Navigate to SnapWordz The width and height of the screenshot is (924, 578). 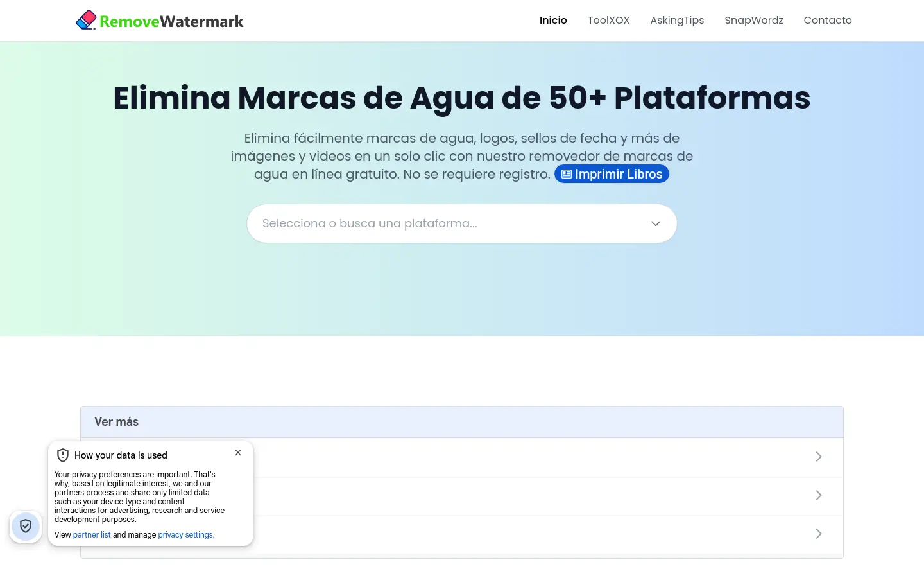(754, 21)
